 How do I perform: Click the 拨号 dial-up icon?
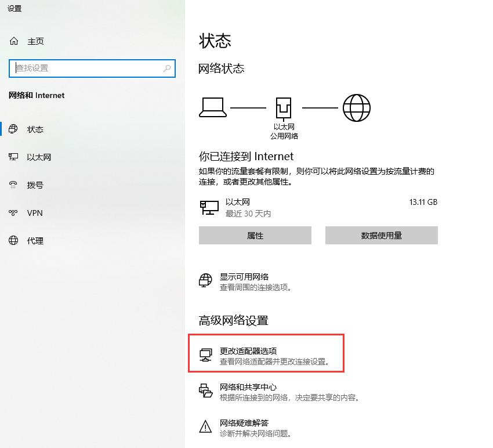(13, 185)
